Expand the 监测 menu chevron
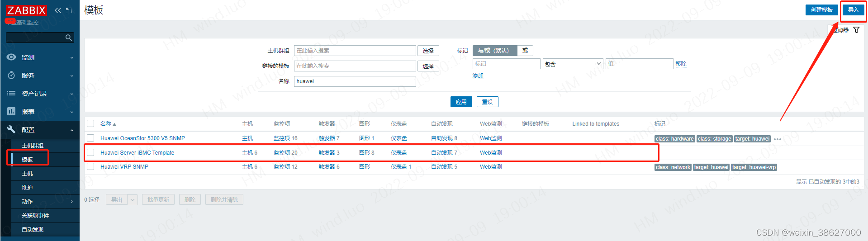This screenshot has width=868, height=241. pyautogui.click(x=72, y=58)
